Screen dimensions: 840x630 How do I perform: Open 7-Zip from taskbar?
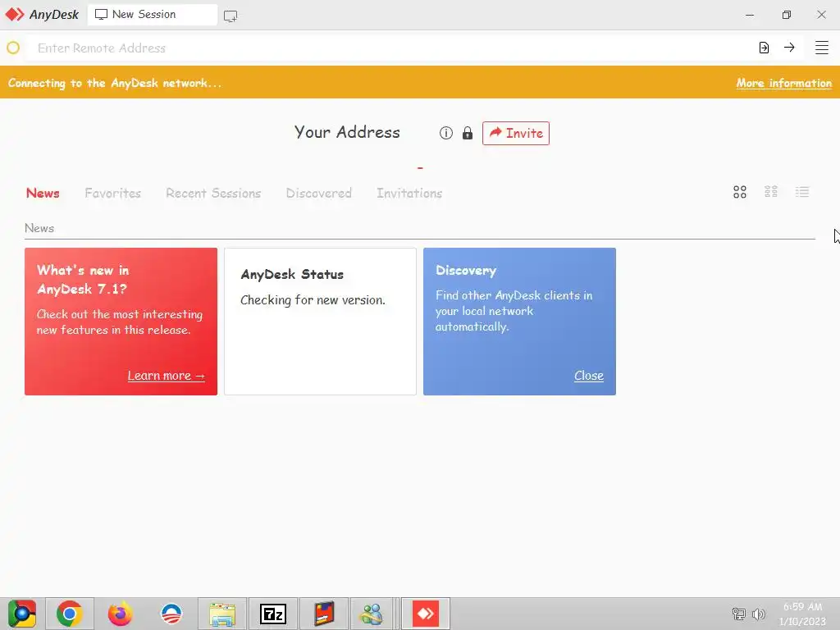pos(272,614)
